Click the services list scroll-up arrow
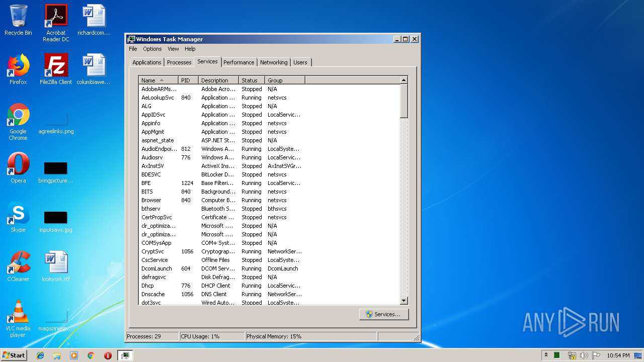This screenshot has height=362, width=644. coord(404,80)
